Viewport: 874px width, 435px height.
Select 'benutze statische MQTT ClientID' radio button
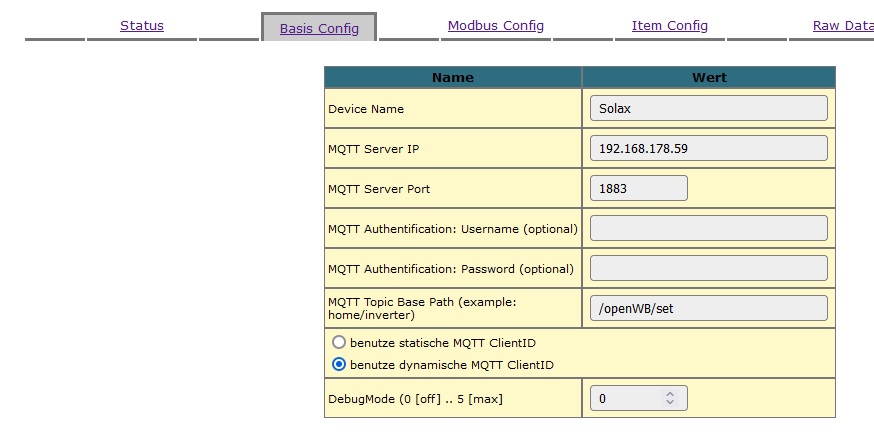pyautogui.click(x=339, y=343)
